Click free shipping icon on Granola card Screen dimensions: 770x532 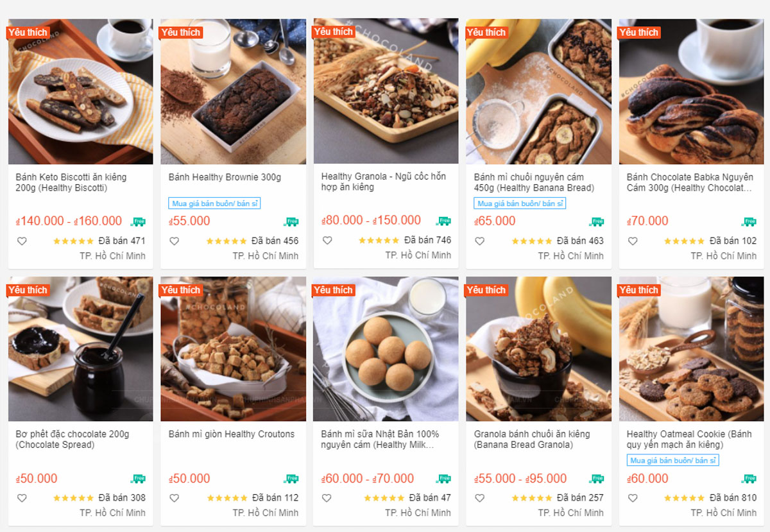point(443,221)
